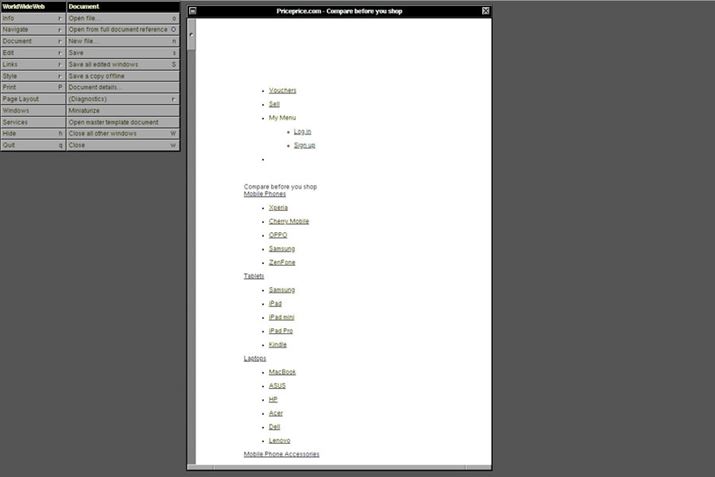The image size is (715, 477).
Task: Open the Sell link
Action: [274, 104]
